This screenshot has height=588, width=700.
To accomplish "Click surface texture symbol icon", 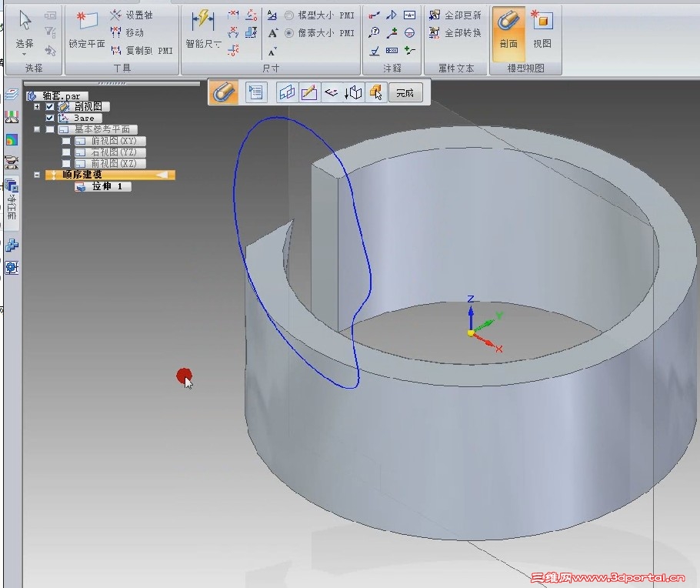I will click(374, 51).
